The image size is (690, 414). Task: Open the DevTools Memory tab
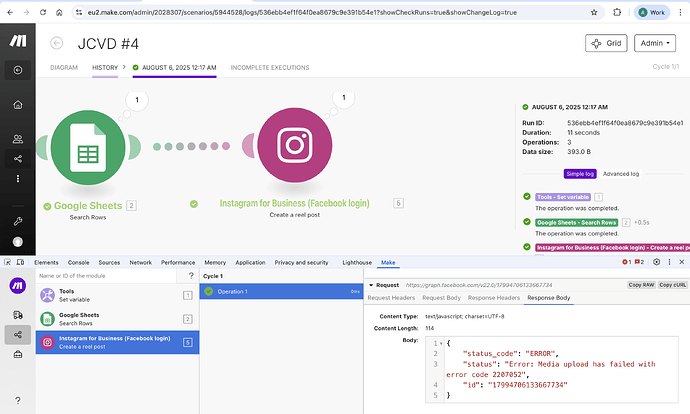(x=215, y=263)
